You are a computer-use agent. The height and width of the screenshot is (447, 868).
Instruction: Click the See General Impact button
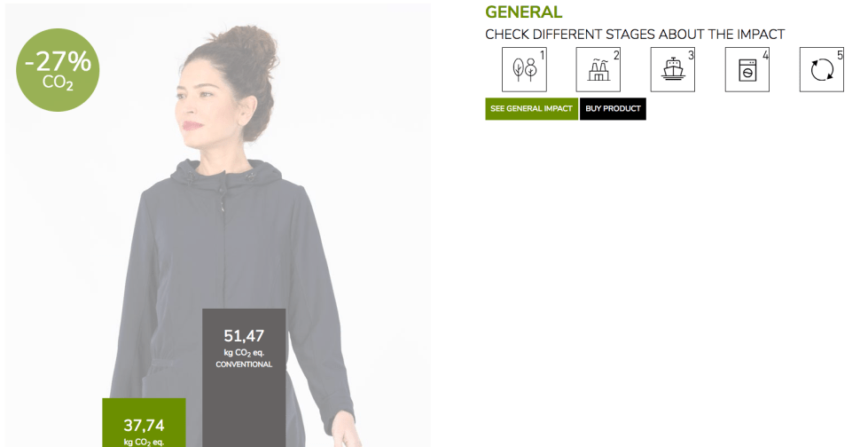tap(531, 108)
